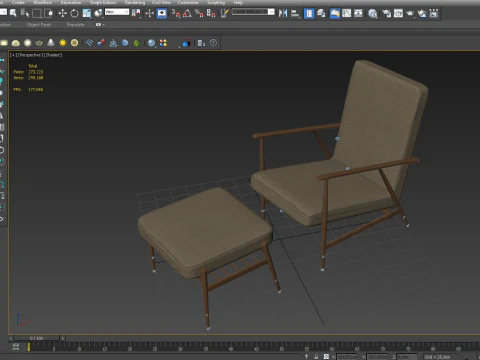This screenshot has height=360, width=480.
Task: Open the Rendering menu
Action: 135,2
